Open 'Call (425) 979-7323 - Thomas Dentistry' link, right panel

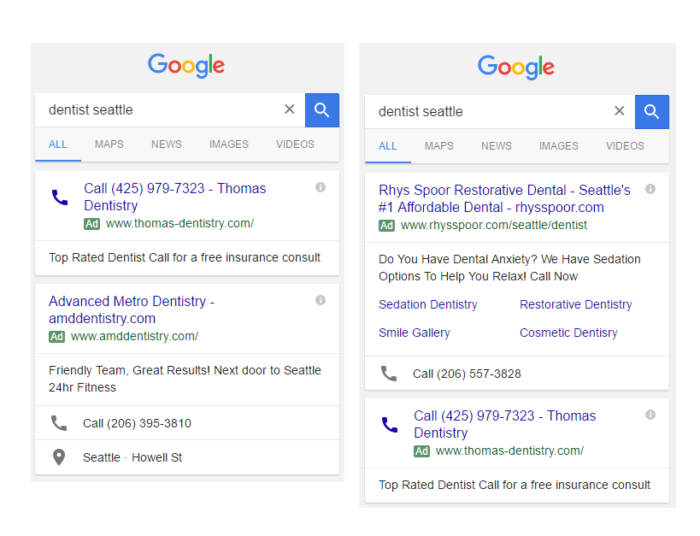point(504,424)
